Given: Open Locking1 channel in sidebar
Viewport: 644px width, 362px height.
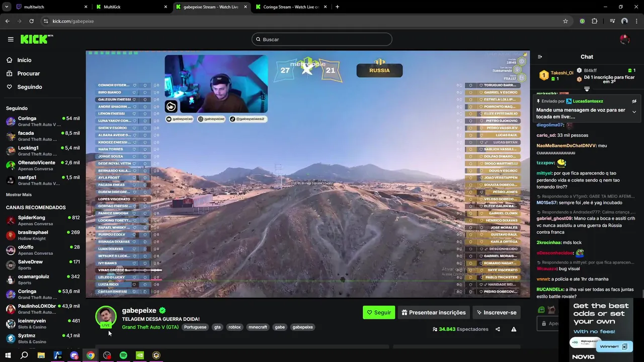Looking at the screenshot, I should click(x=43, y=151).
